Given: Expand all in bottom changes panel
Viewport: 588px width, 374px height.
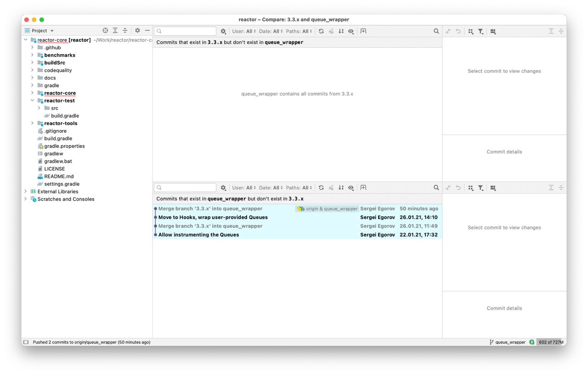Looking at the screenshot, I should point(551,187).
